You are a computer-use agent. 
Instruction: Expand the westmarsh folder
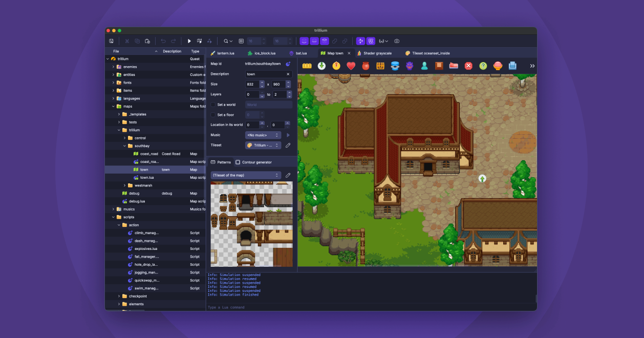124,185
